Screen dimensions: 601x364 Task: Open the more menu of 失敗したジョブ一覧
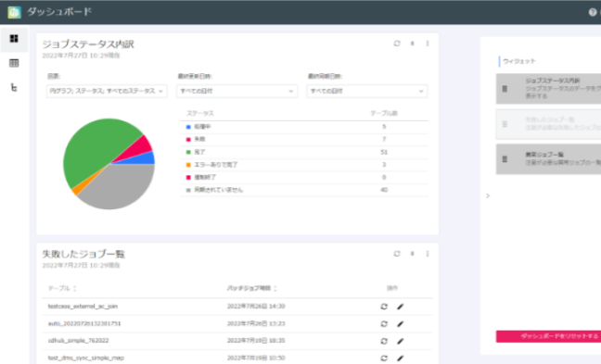click(x=428, y=254)
